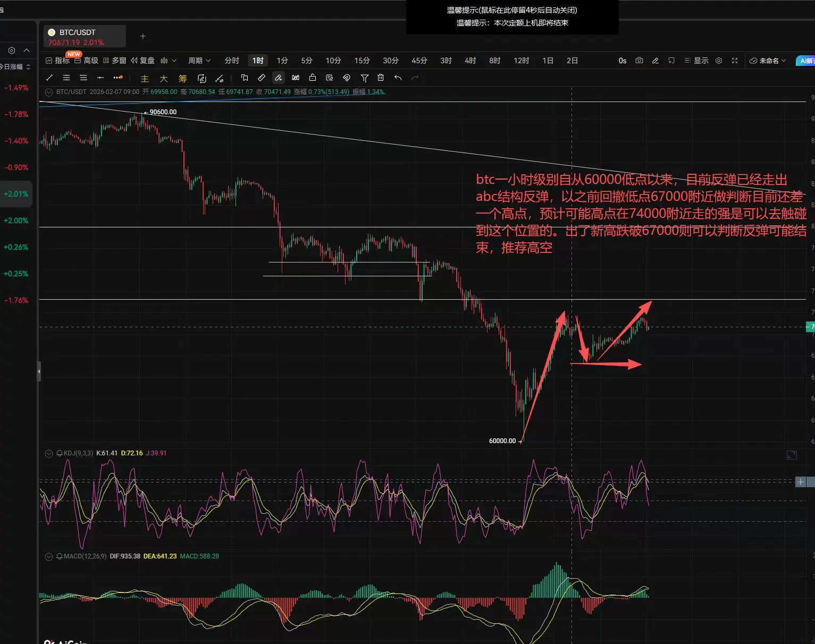Select the 3时 timeframe

(446, 61)
